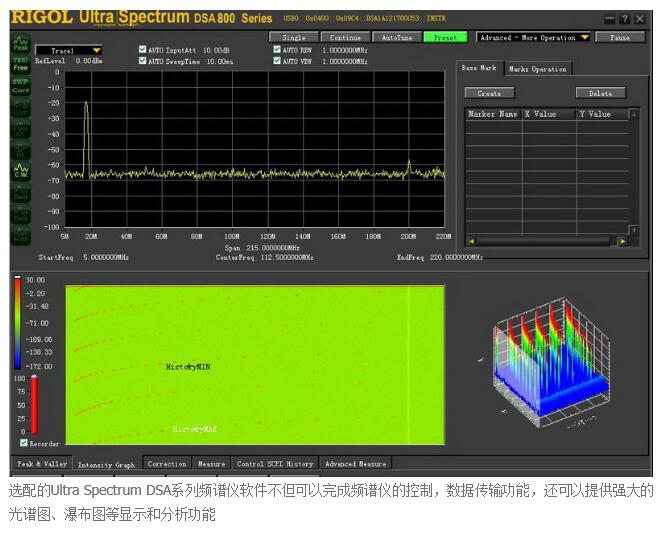The image size is (659, 533).
Task: Disable the AUTO SweepTime checkbox
Action: coord(142,61)
